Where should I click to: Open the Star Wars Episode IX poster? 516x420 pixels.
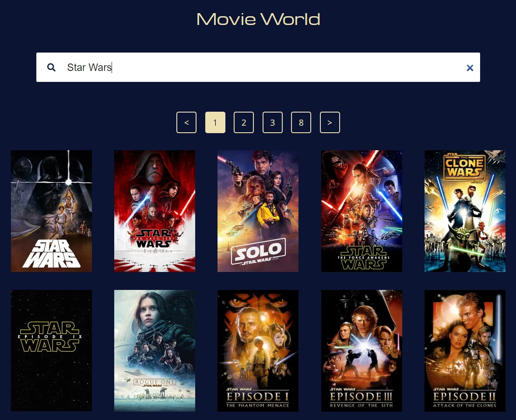click(x=51, y=350)
